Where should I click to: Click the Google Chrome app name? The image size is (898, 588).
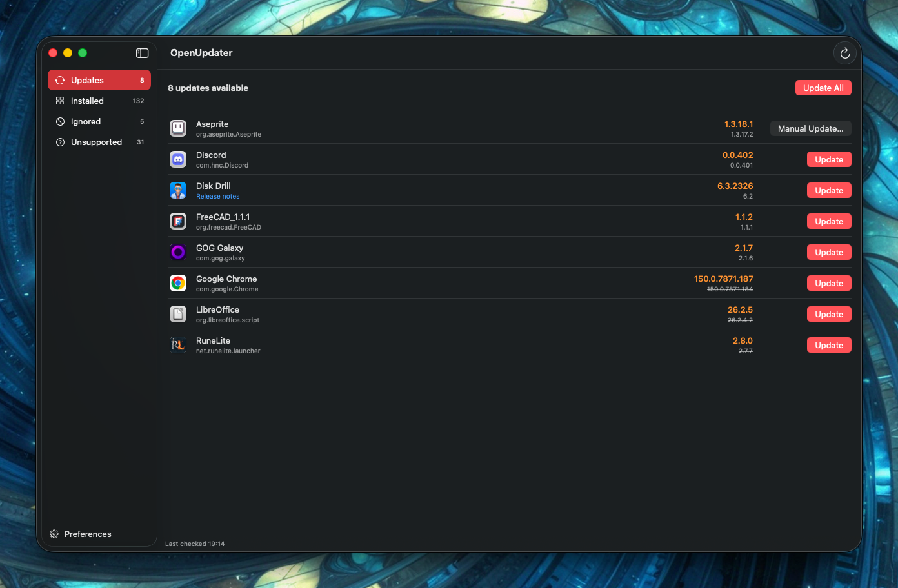226,279
